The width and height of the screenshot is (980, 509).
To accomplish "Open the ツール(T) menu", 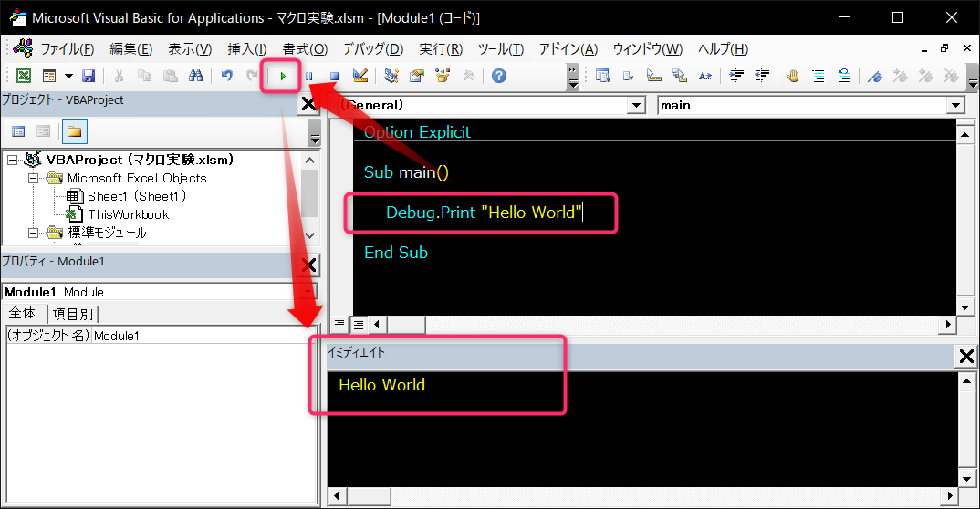I will 501,48.
